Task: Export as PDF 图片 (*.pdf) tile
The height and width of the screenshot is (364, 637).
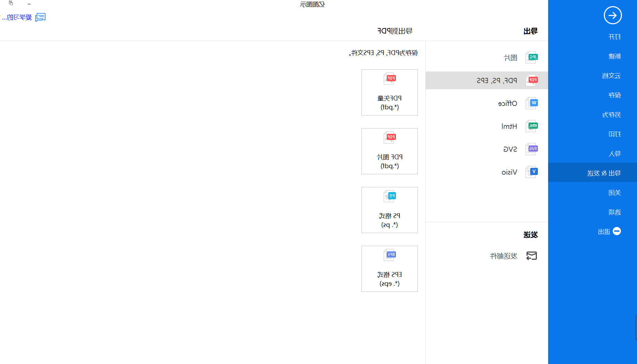Action: point(389,151)
